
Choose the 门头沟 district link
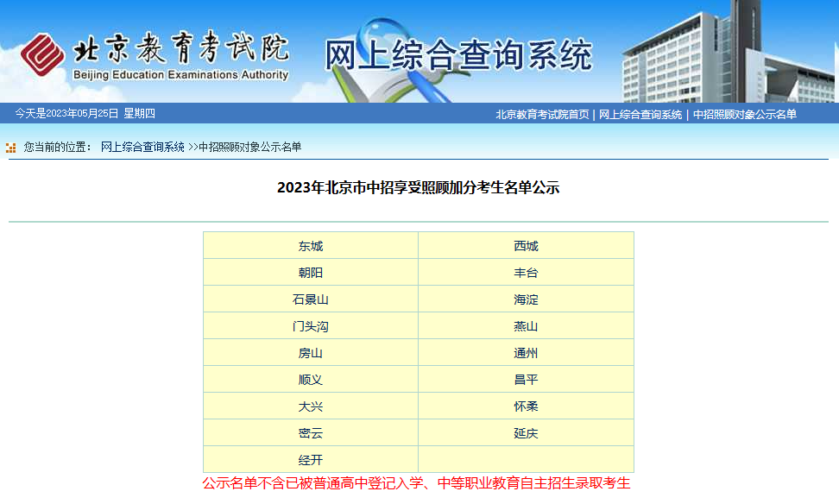click(x=311, y=326)
